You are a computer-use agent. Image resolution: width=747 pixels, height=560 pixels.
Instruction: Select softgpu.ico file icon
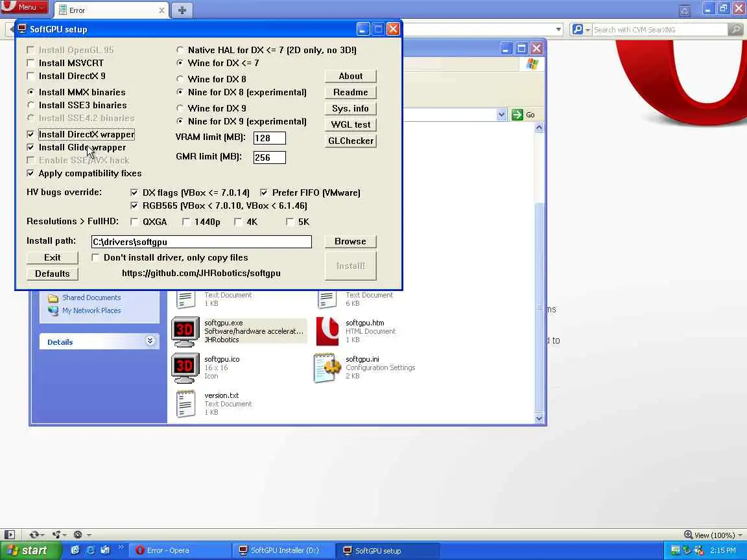point(185,367)
